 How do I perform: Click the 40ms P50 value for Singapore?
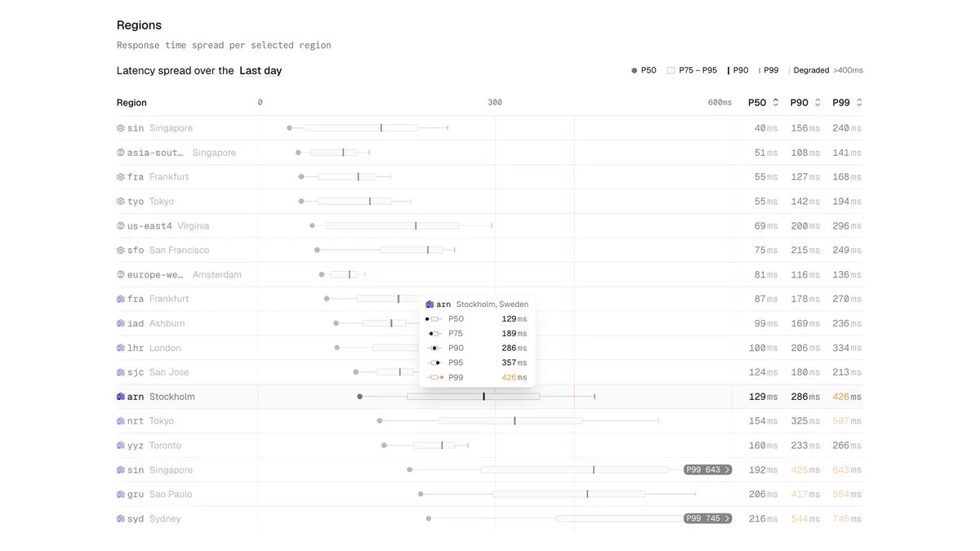(x=766, y=128)
